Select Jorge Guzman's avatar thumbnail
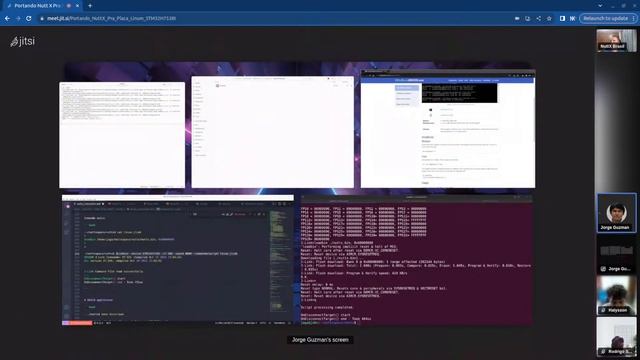The width and height of the screenshot is (640, 360). [x=616, y=213]
